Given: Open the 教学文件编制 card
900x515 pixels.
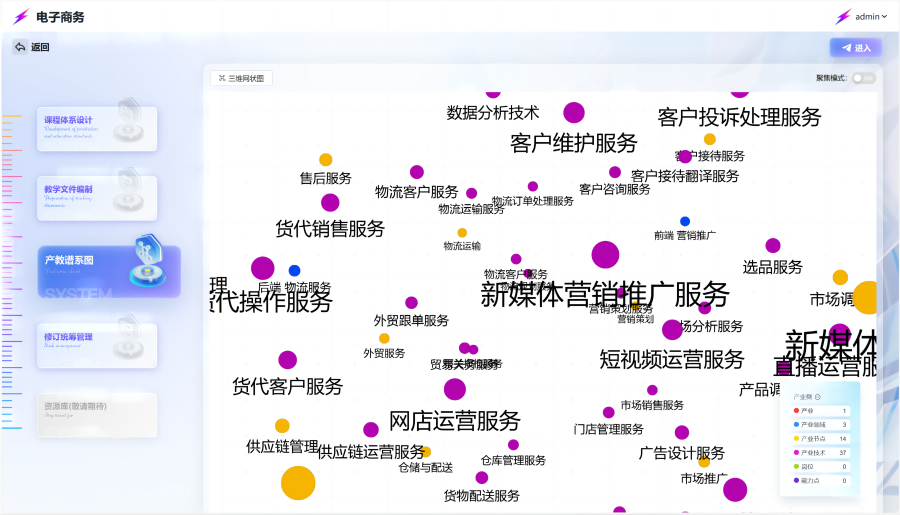Looking at the screenshot, I should 97,197.
